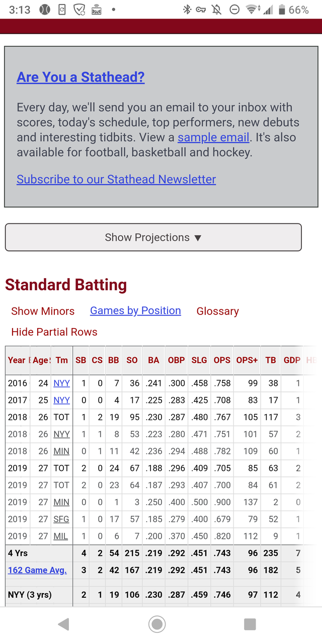Open the SFG team link for 2019
Screen dimensions: 322x644
(61, 519)
